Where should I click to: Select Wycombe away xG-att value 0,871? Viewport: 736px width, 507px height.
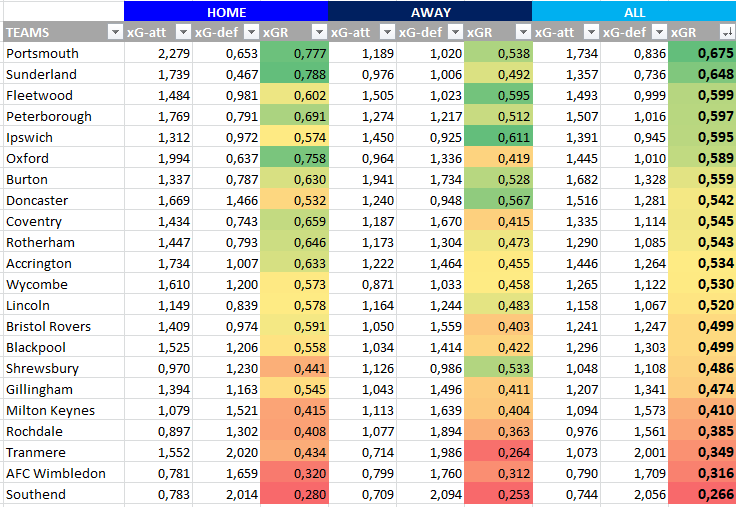pos(362,284)
